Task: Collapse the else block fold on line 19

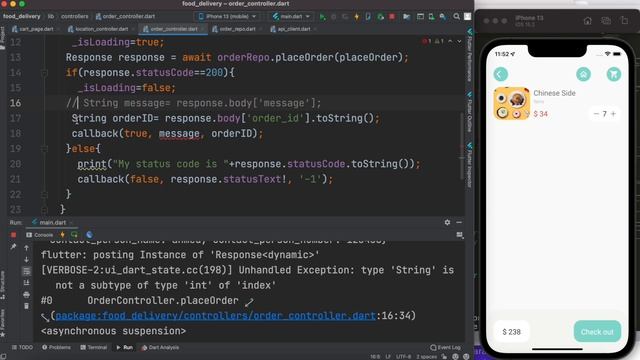Action: (x=44, y=149)
